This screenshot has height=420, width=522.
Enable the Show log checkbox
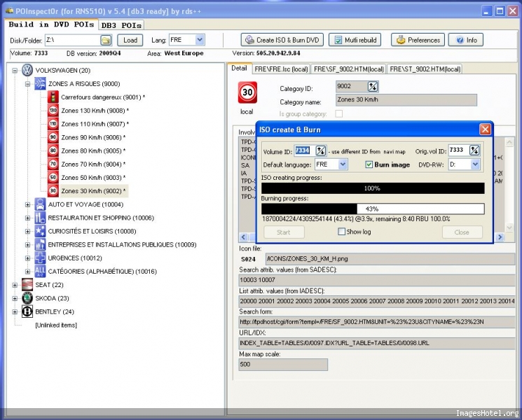[x=342, y=232]
